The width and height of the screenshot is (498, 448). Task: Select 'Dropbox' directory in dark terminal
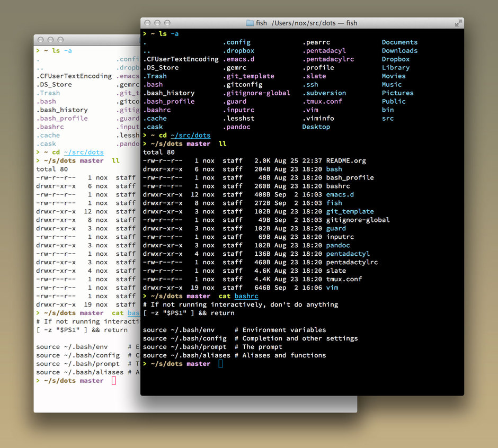tap(396, 59)
